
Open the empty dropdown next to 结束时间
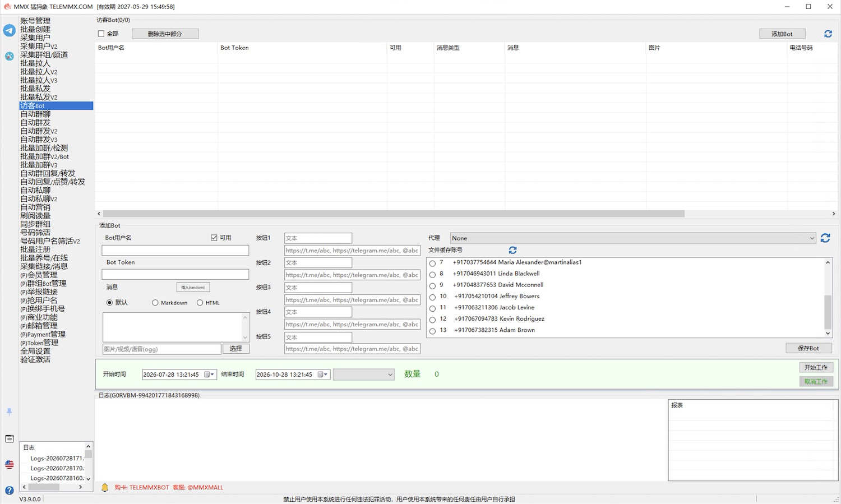tap(364, 374)
